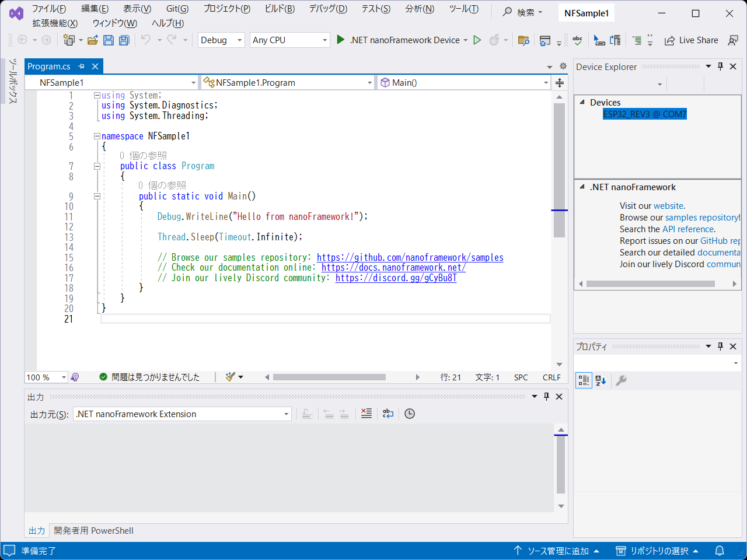Click the editor horizontal scrollbar thumb

pos(329,377)
